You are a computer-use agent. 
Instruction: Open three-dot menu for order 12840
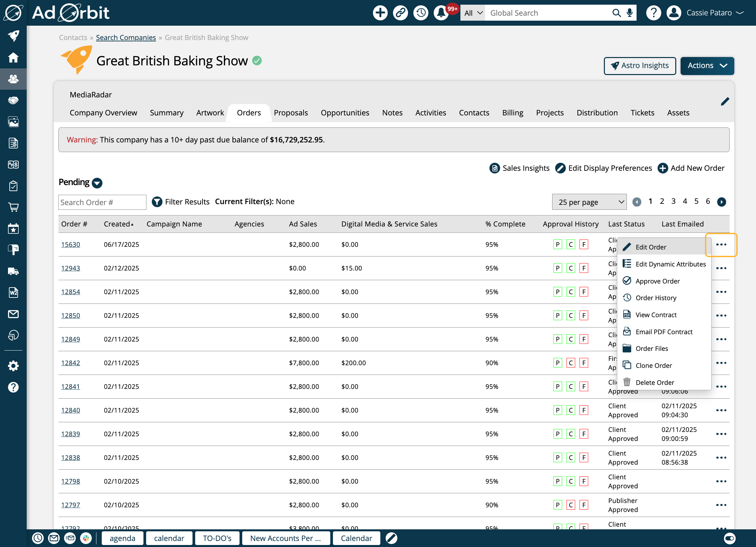point(721,410)
